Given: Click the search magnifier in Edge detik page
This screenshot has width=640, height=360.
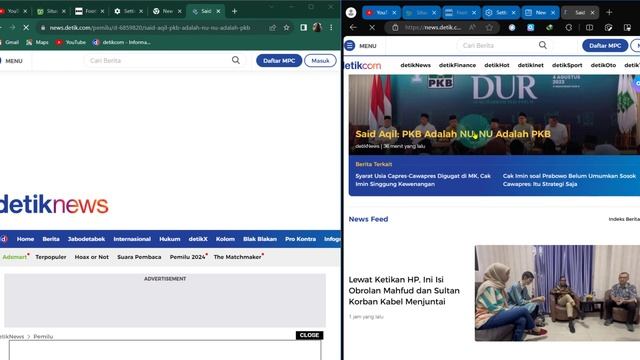Looking at the screenshot, I should click(x=542, y=45).
